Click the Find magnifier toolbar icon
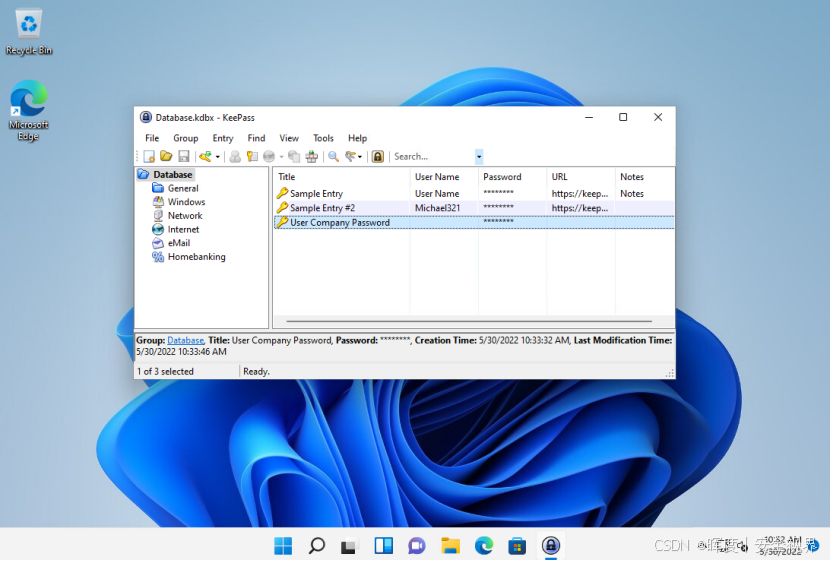Image resolution: width=830 pixels, height=561 pixels. point(333,156)
